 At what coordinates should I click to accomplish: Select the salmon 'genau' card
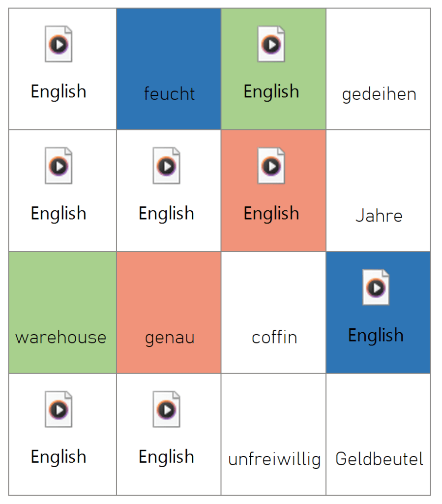tap(169, 313)
